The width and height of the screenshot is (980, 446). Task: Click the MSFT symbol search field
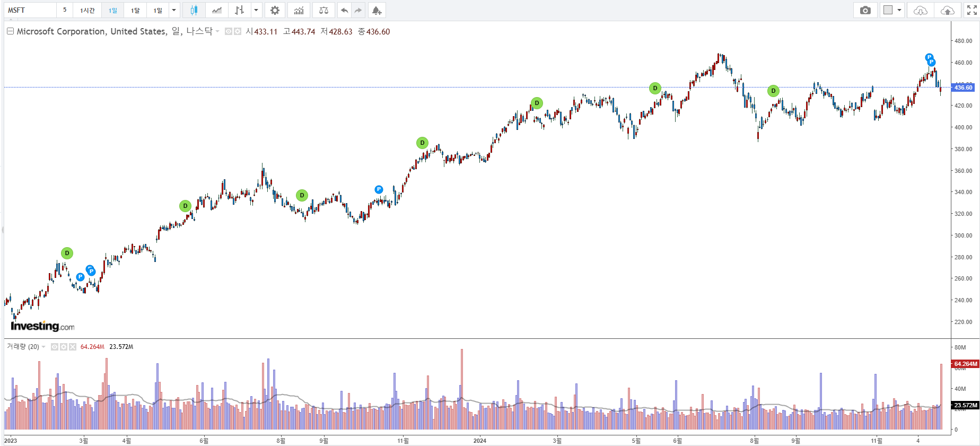pos(30,10)
